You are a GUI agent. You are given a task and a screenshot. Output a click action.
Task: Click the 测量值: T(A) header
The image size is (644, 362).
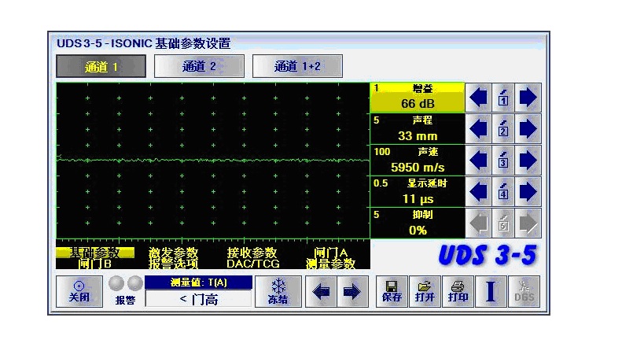198,283
